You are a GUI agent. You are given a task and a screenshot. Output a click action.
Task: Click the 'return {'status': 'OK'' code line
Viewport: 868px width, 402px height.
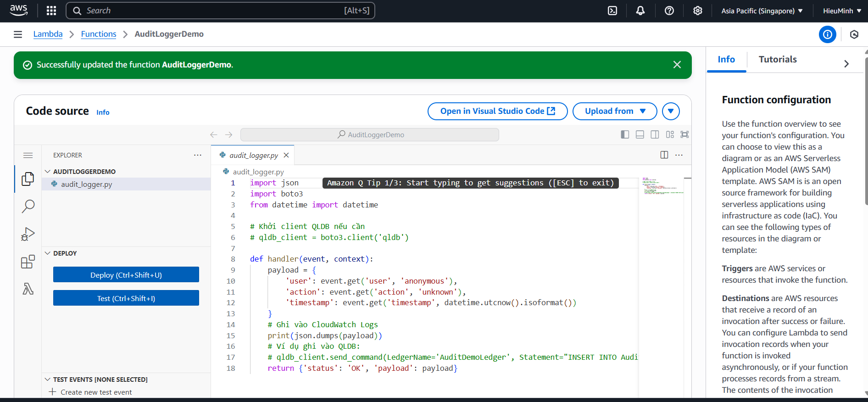pos(362,368)
